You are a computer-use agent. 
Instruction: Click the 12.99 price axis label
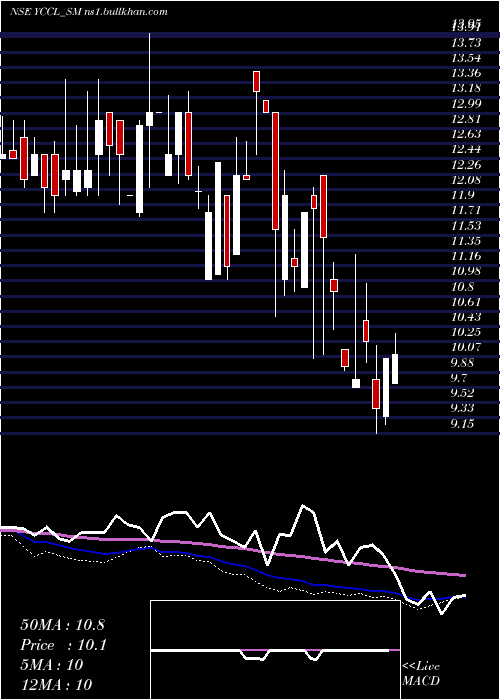point(467,104)
